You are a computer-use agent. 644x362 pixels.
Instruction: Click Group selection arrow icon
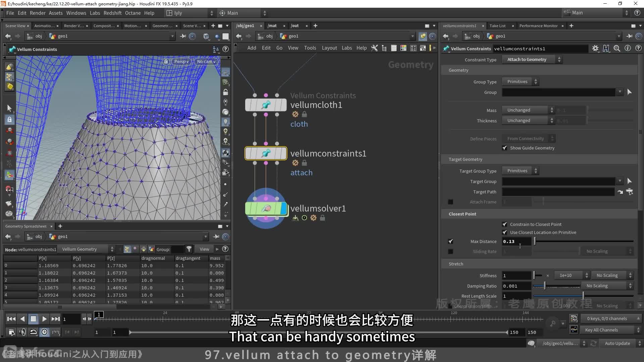coord(630,92)
